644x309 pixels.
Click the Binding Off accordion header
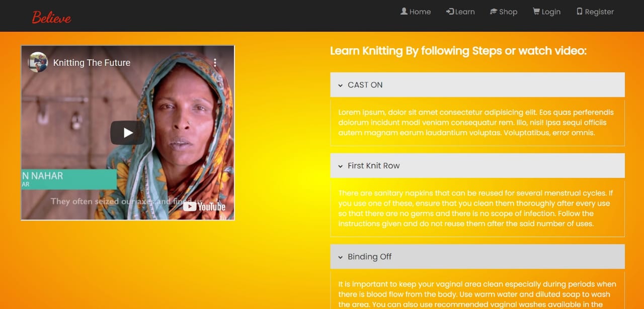point(477,257)
